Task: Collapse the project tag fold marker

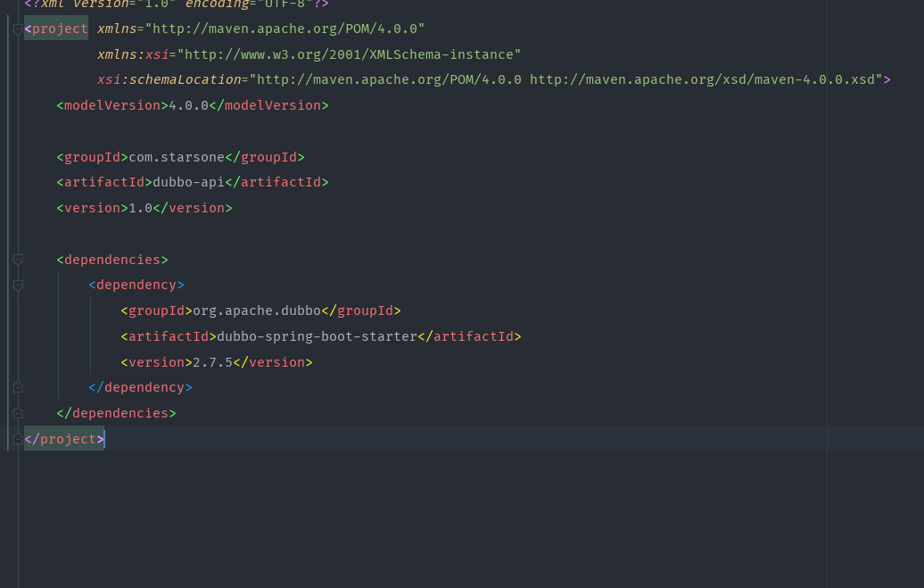Action: click(18, 29)
